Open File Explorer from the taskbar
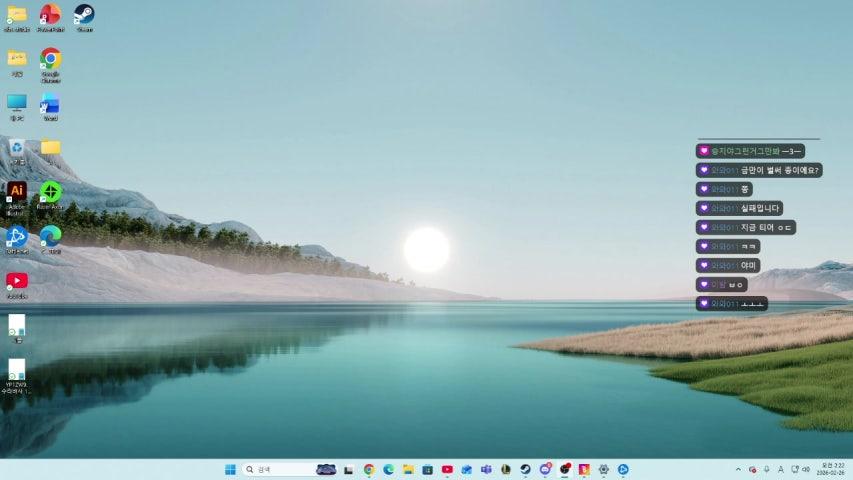The height and width of the screenshot is (480, 853). point(408,469)
